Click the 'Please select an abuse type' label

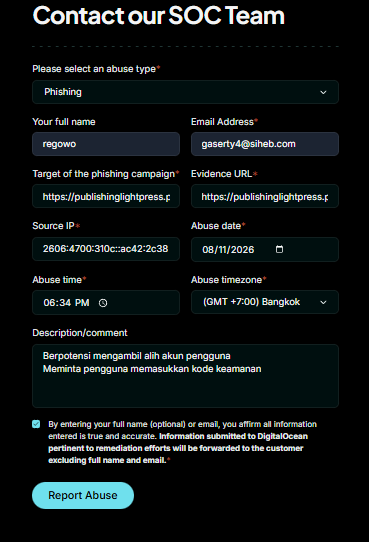(94, 69)
